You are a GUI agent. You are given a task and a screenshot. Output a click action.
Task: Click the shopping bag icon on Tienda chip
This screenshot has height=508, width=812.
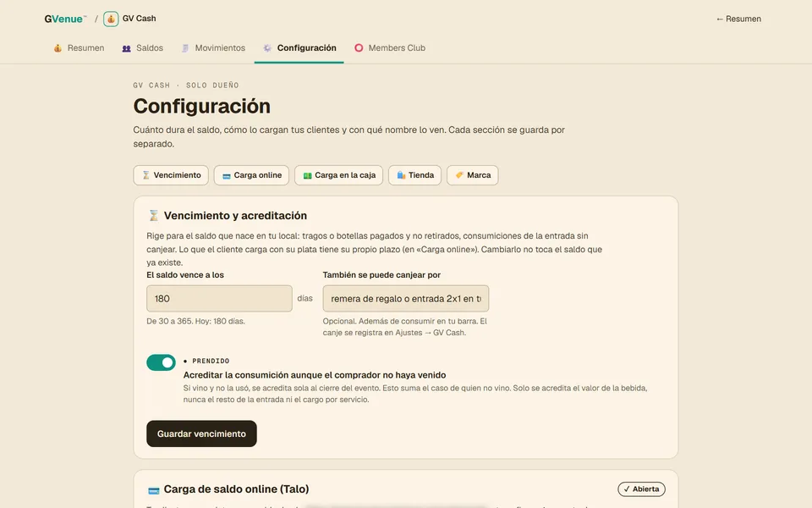(401, 175)
